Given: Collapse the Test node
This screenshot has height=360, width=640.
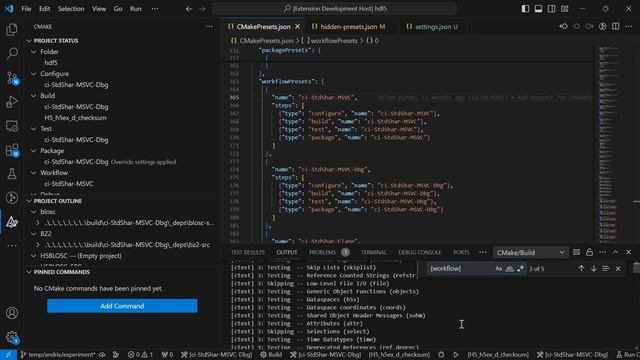Looking at the screenshot, I should tap(34, 129).
